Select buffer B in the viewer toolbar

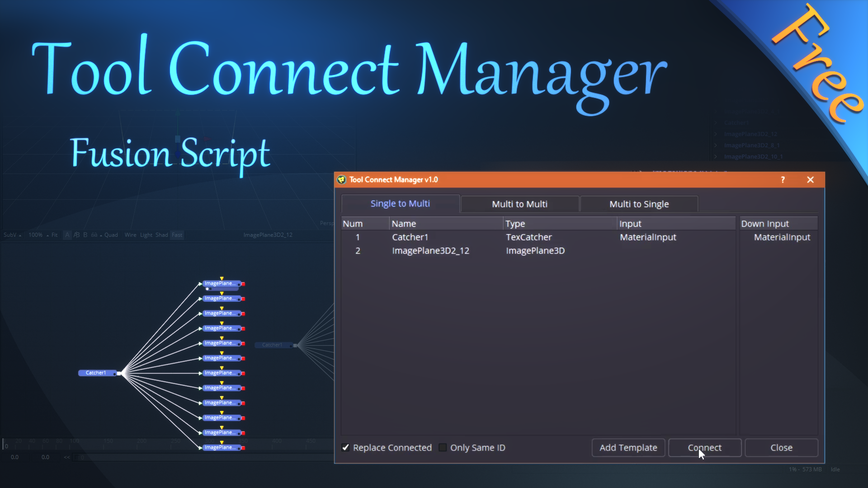(85, 235)
